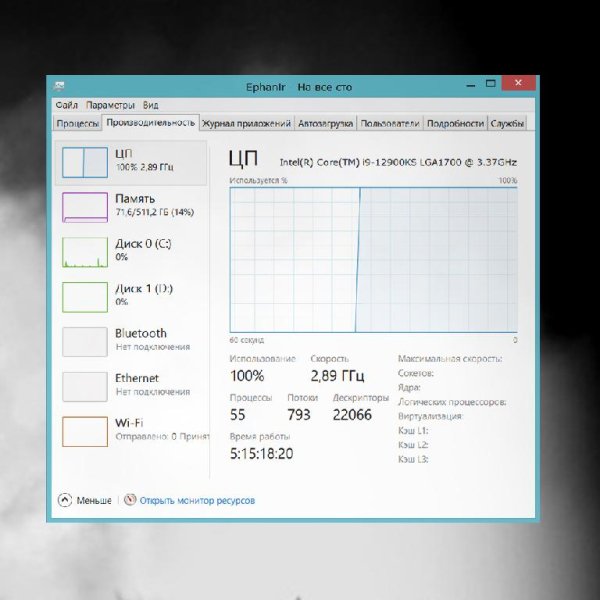Click the Скорость label

(329, 359)
